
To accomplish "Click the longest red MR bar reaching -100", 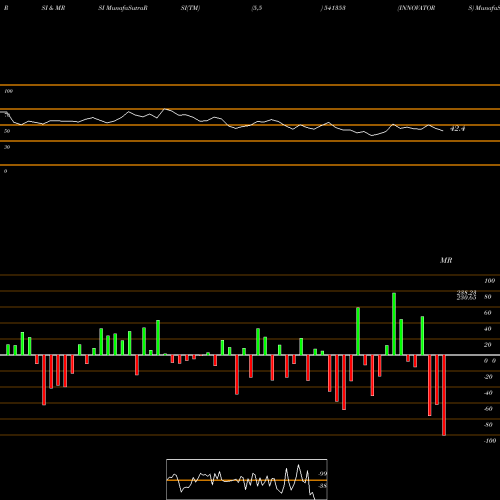I will 444,395.
